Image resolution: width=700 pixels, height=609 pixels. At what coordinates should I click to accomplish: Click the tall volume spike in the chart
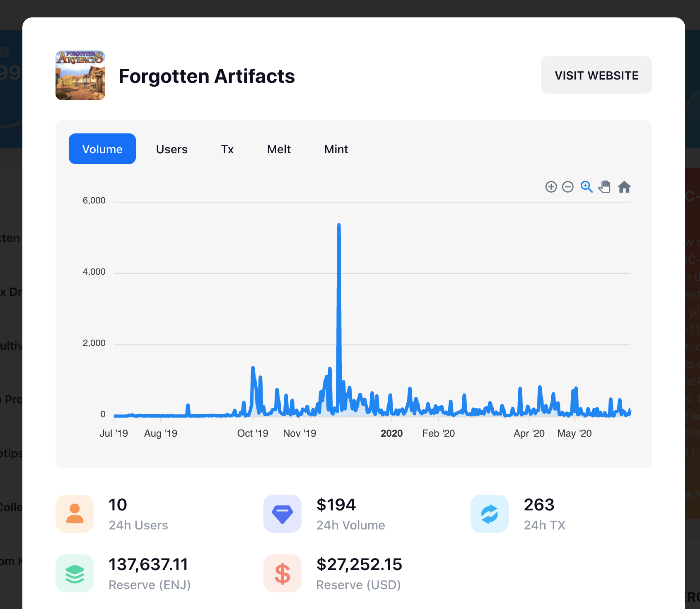tap(339, 290)
